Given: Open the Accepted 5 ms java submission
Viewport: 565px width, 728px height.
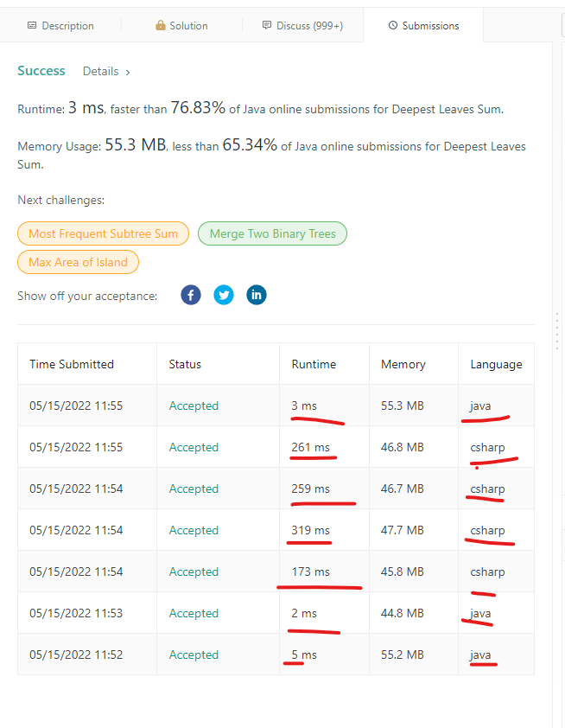Looking at the screenshot, I should [194, 655].
